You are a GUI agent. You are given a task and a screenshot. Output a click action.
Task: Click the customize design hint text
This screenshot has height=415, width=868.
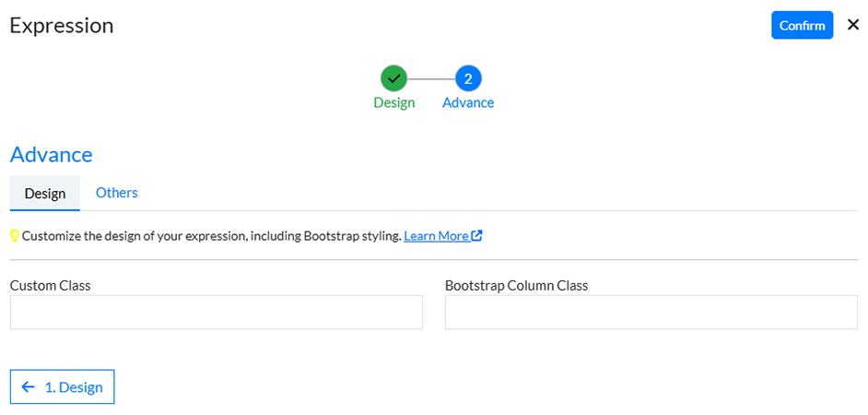coord(212,236)
